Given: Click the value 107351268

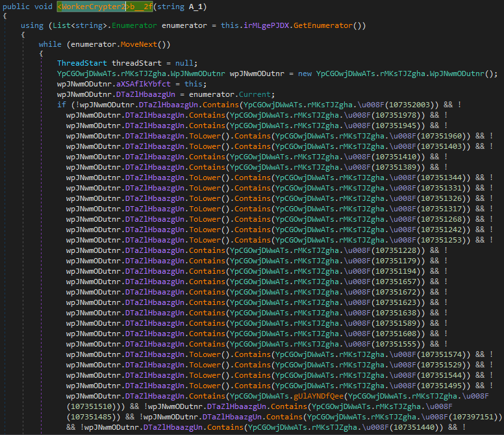Looking at the screenshot, I should [x=441, y=219].
